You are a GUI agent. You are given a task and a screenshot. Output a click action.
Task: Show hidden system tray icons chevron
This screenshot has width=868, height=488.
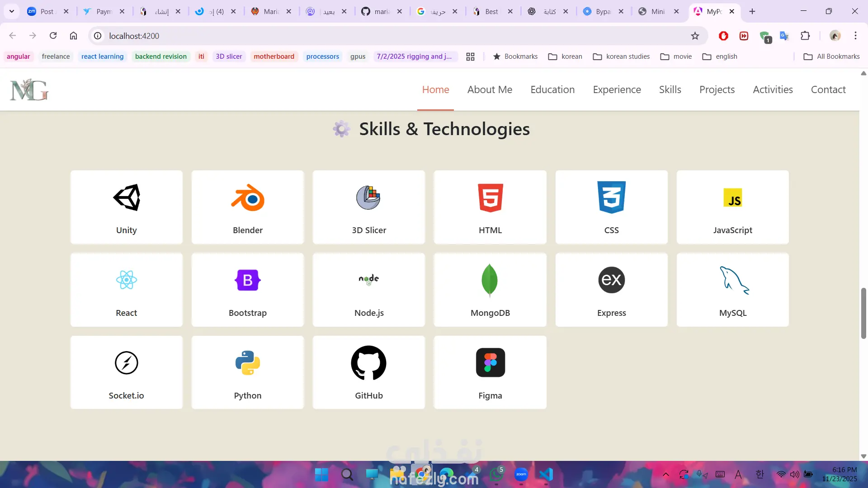coord(665,474)
